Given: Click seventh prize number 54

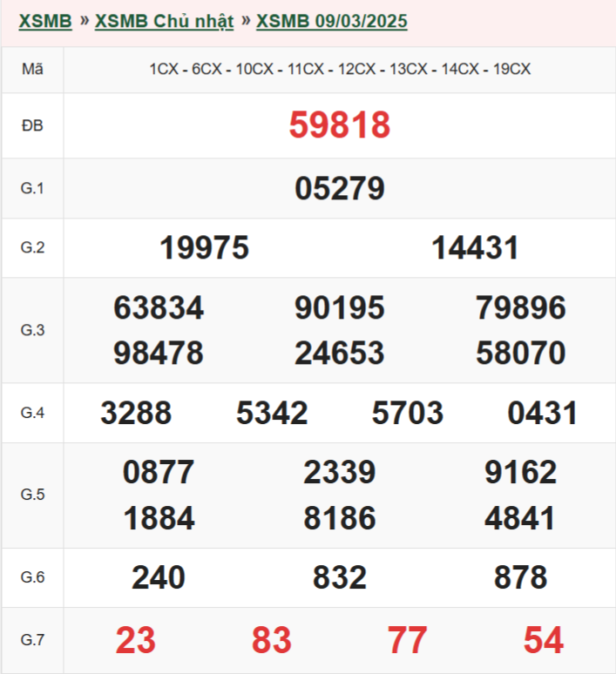Looking at the screenshot, I should point(544,640).
